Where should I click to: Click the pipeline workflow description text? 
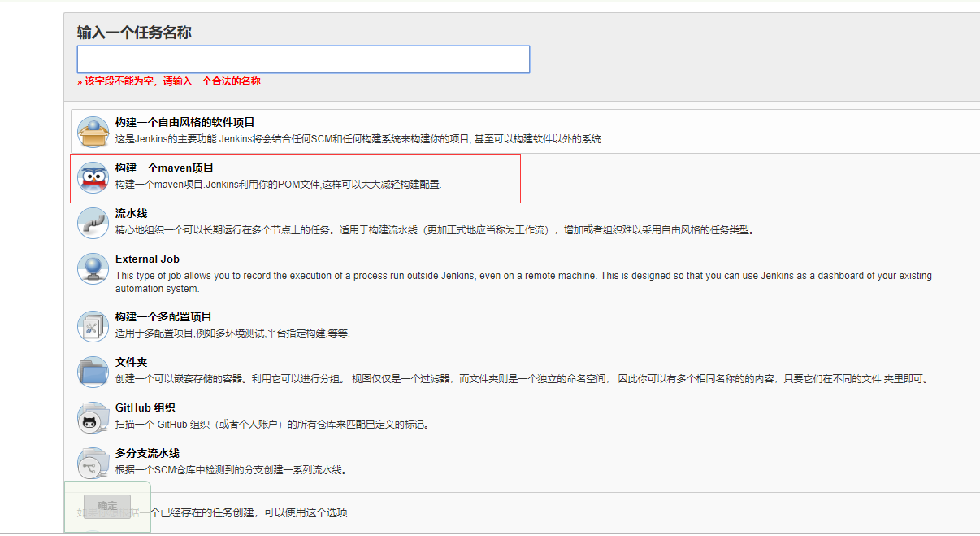(436, 230)
